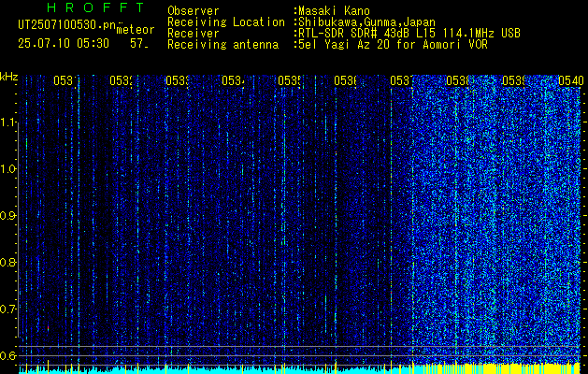Select the 0538 time marker
Viewport: 588px width, 374px height.
[458, 80]
